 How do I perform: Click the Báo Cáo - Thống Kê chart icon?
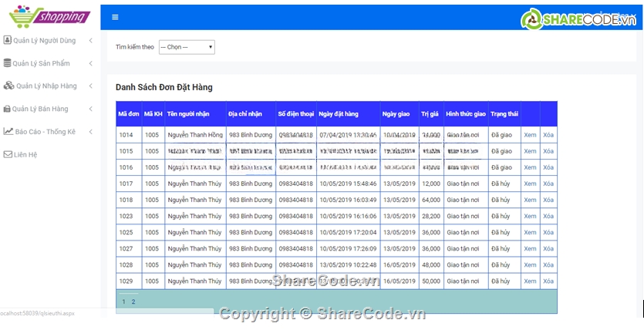point(8,131)
